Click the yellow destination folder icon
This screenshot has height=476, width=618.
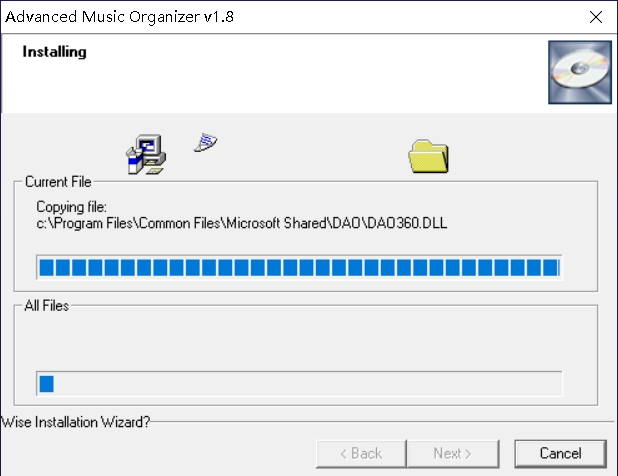click(428, 156)
